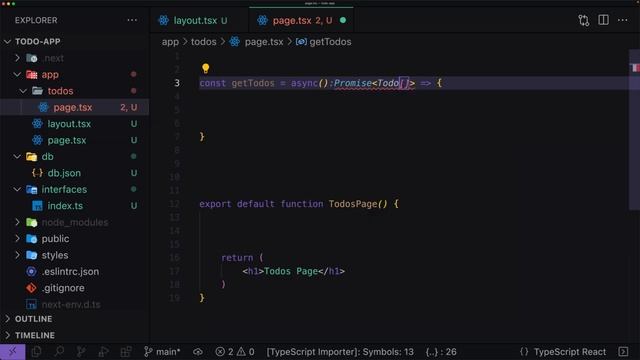Click the EXPLORER panel title
The height and width of the screenshot is (360, 640).
(36, 20)
